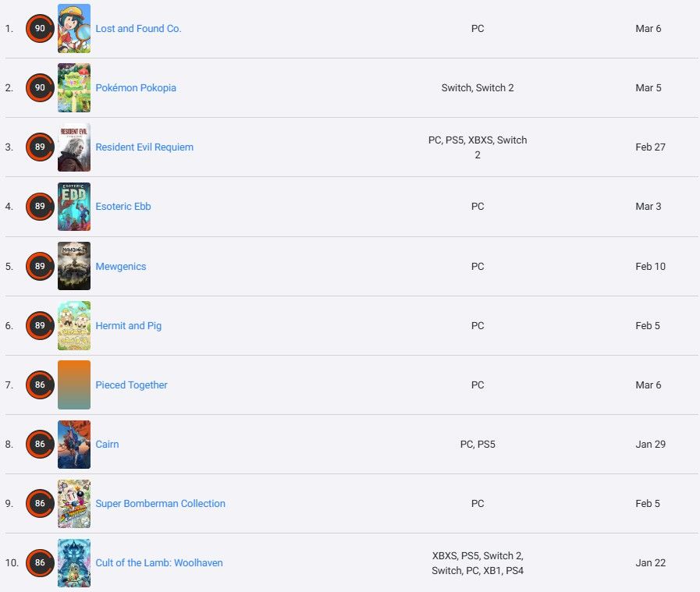
Task: Open the Lost and Found Co. link
Action: coord(138,29)
